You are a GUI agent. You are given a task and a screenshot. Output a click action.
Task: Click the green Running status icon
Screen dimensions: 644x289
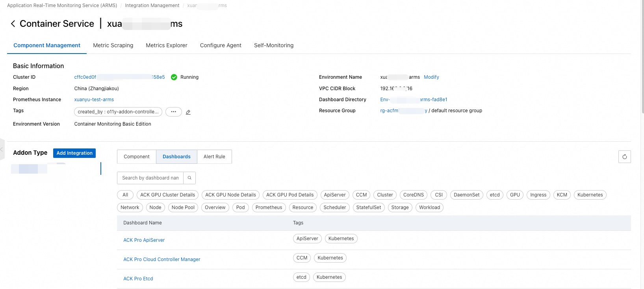tap(174, 77)
